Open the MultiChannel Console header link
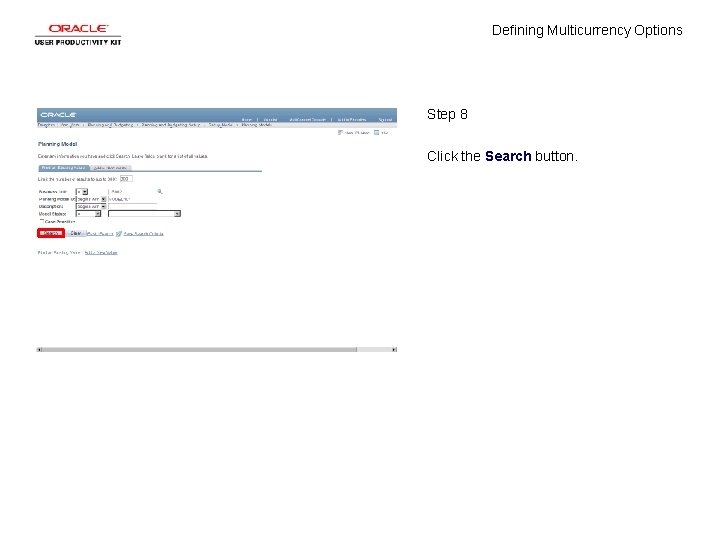Image resolution: width=720 pixels, height=540 pixels. coord(308,119)
